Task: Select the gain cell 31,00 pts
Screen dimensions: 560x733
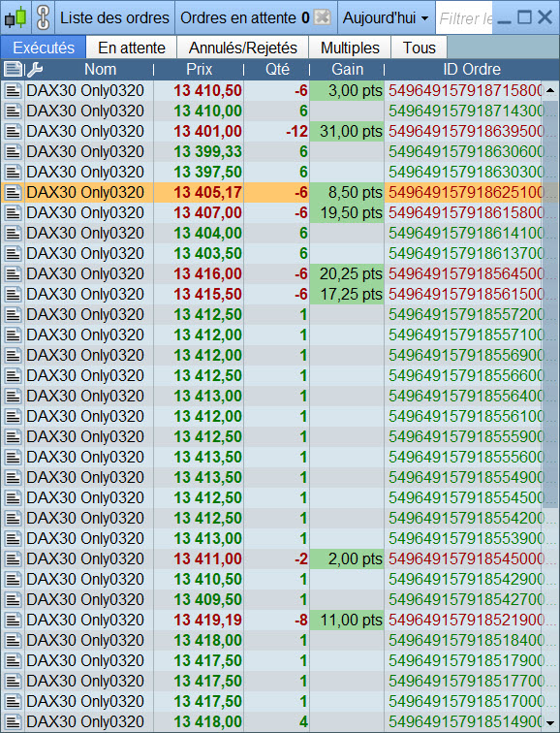Action: [x=347, y=131]
